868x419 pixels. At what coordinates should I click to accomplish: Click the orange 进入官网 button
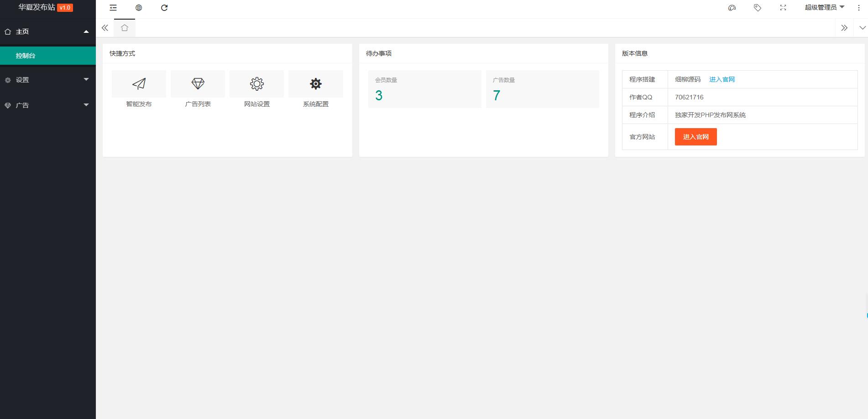[x=695, y=137]
